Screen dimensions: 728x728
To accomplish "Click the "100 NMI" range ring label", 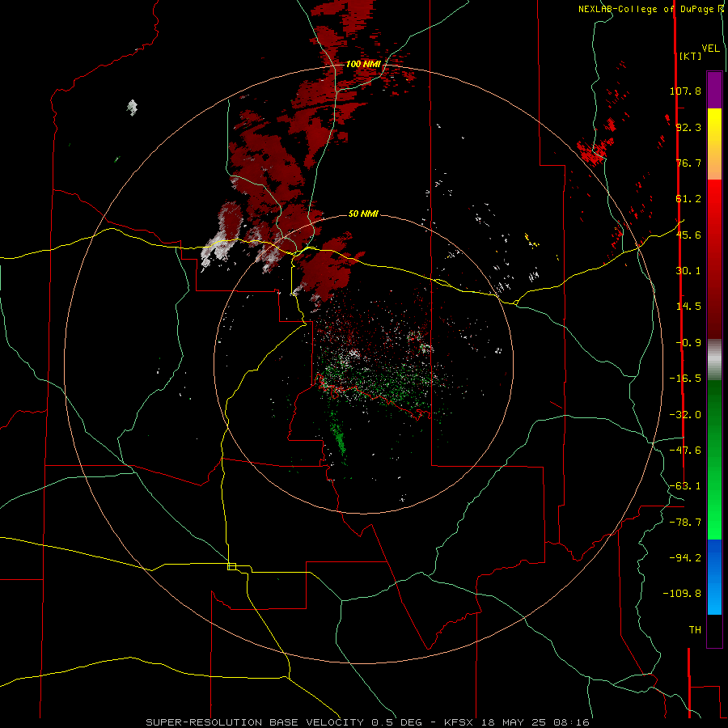I will click(x=363, y=64).
